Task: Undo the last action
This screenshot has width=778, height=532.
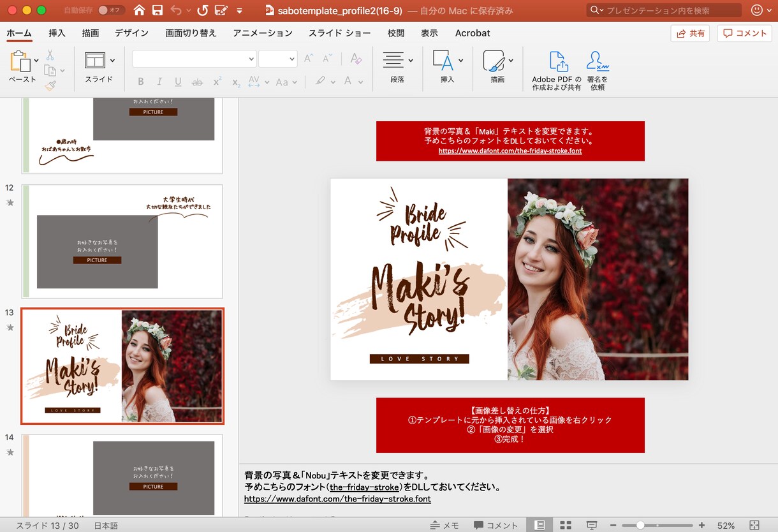Action: point(177,10)
